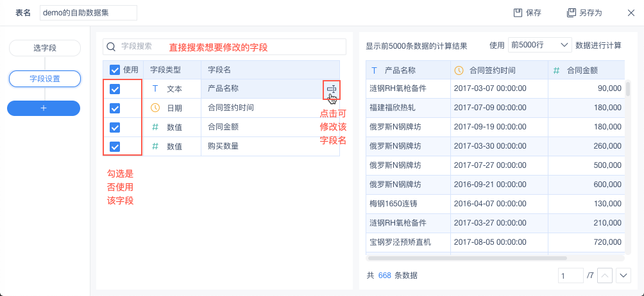The image size is (644, 296).
Task: Click the numeric type icon for 购买数量
Action: (x=155, y=146)
